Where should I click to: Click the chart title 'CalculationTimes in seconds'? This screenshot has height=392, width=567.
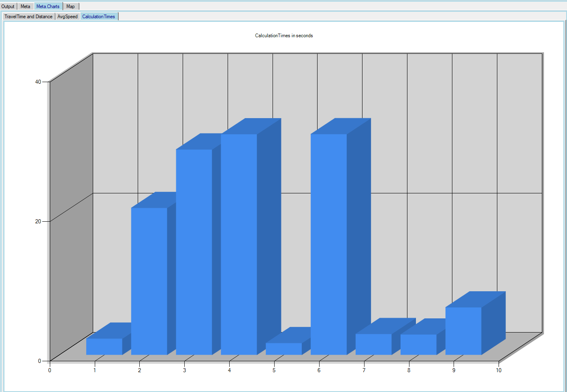click(283, 36)
